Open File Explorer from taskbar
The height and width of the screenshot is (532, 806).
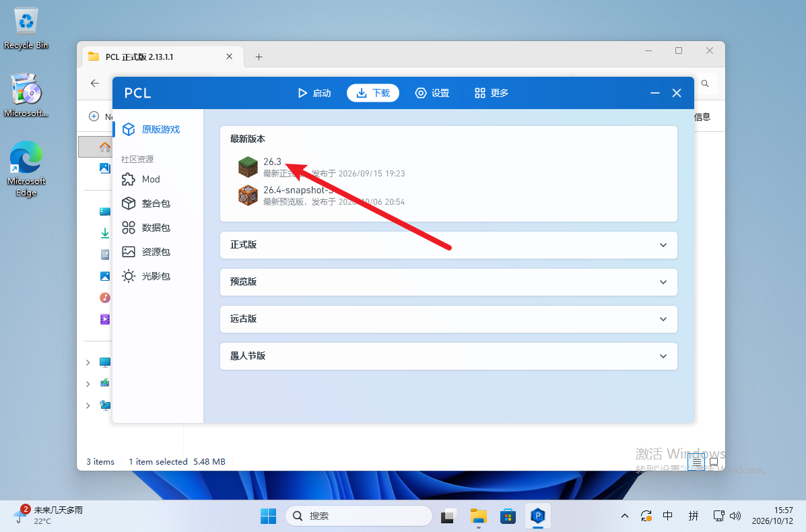(479, 516)
